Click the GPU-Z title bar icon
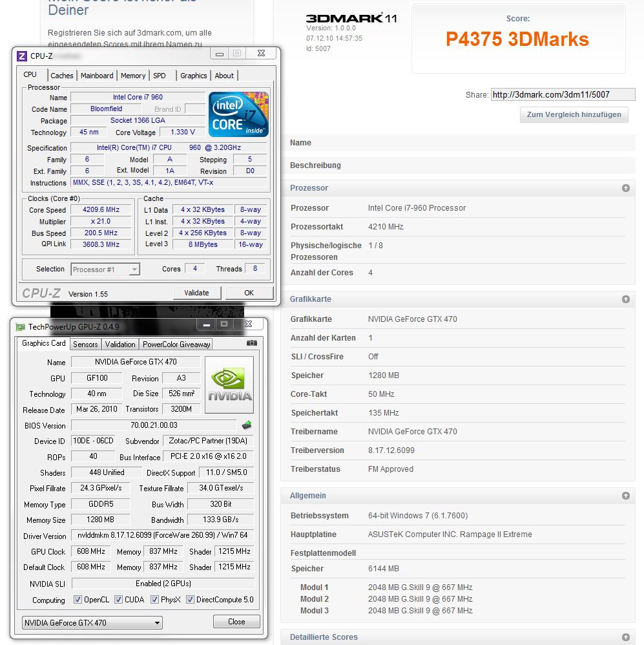This screenshot has width=644, height=645. (x=21, y=327)
